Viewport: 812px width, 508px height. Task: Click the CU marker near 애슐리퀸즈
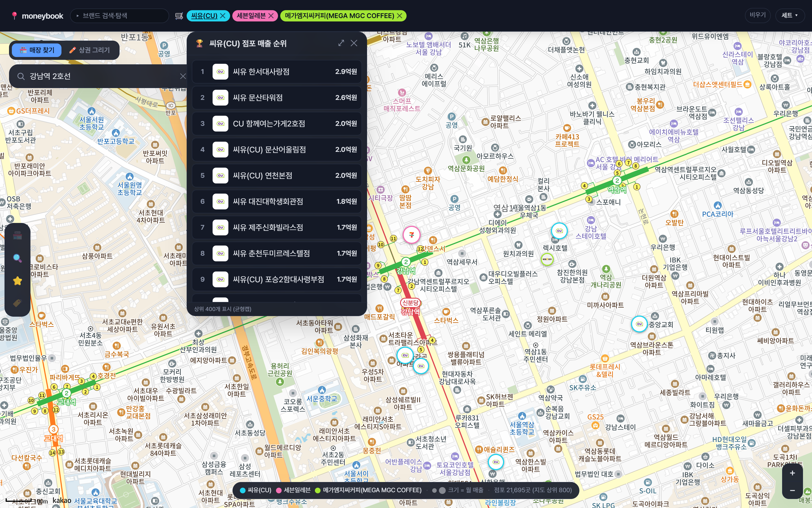point(496,462)
